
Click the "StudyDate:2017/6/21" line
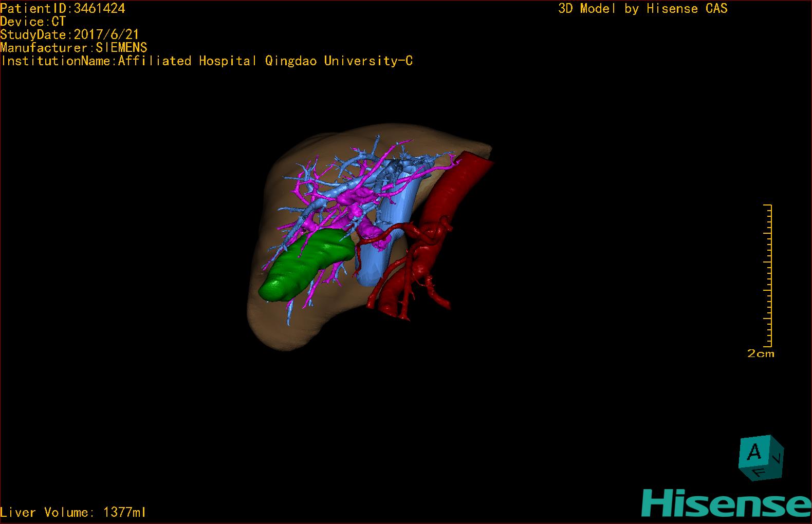click(70, 34)
